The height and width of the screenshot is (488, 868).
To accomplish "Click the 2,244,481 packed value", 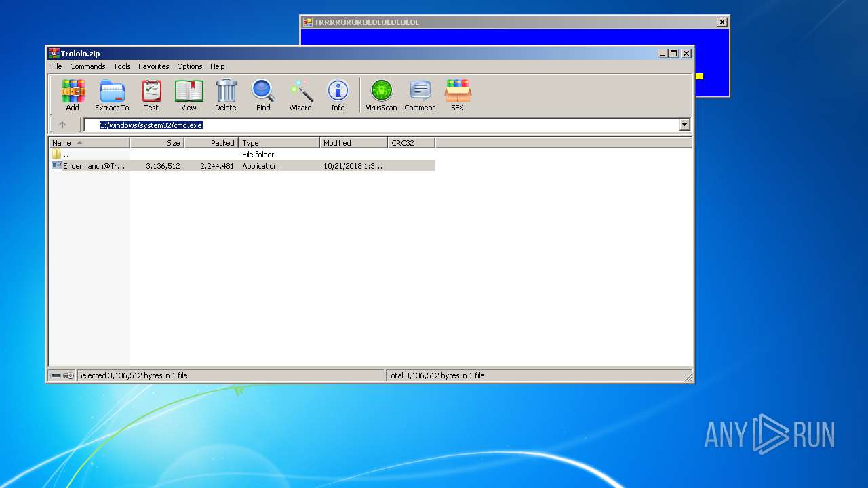I will (x=217, y=166).
